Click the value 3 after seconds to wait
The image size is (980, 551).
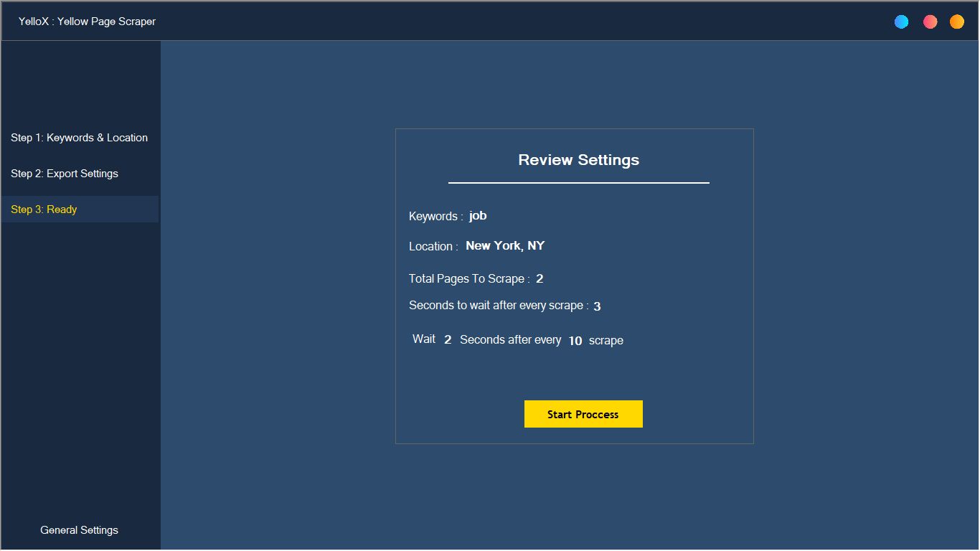click(597, 306)
